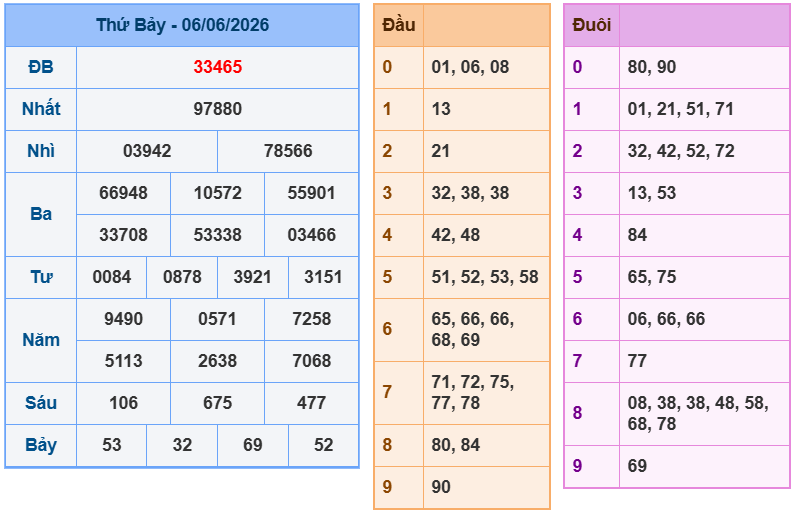
Task: Select Đầu row value 13
Action: (x=441, y=109)
